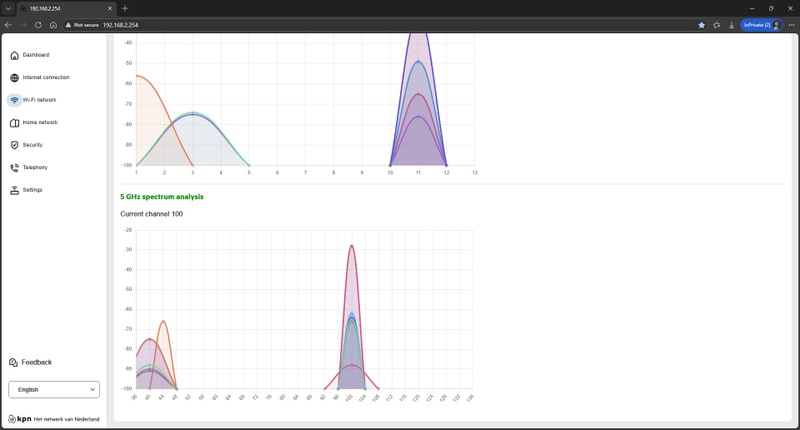Click the tall pink peak at channel 100
The width and height of the screenshot is (800, 430).
(352, 246)
